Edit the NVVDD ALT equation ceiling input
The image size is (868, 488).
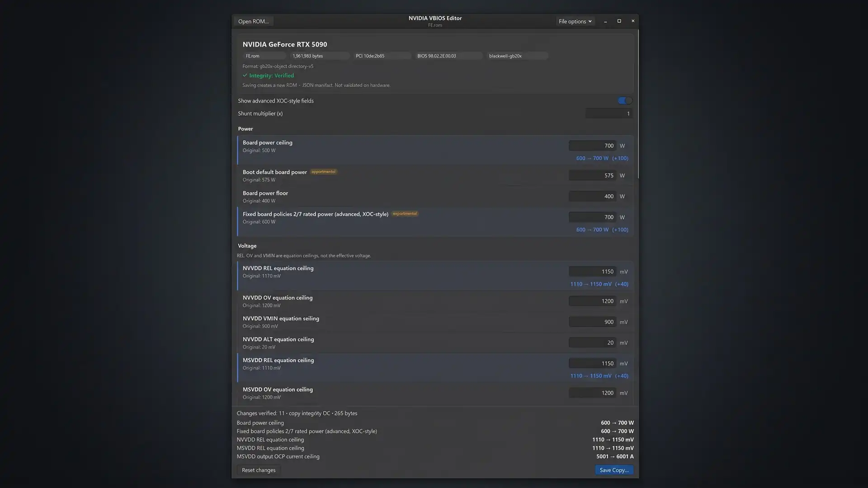592,343
